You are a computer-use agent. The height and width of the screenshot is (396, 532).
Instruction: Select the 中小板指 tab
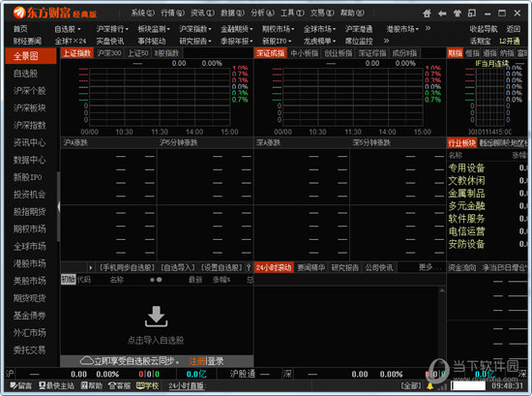(305, 53)
